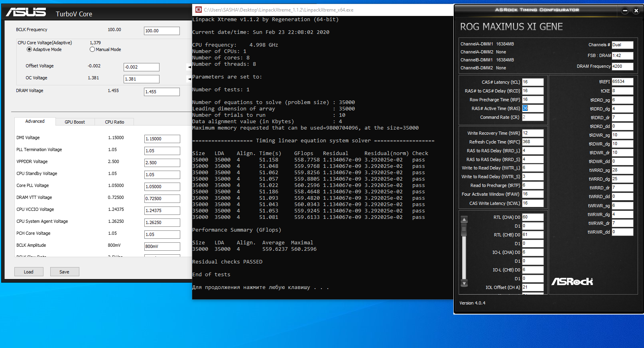Click the tCKE field

pyautogui.click(x=622, y=91)
